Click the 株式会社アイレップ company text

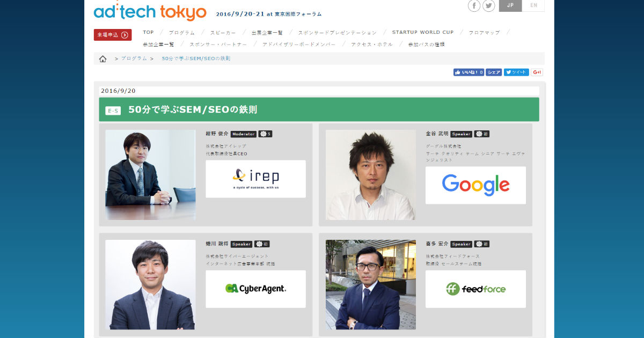click(x=226, y=146)
